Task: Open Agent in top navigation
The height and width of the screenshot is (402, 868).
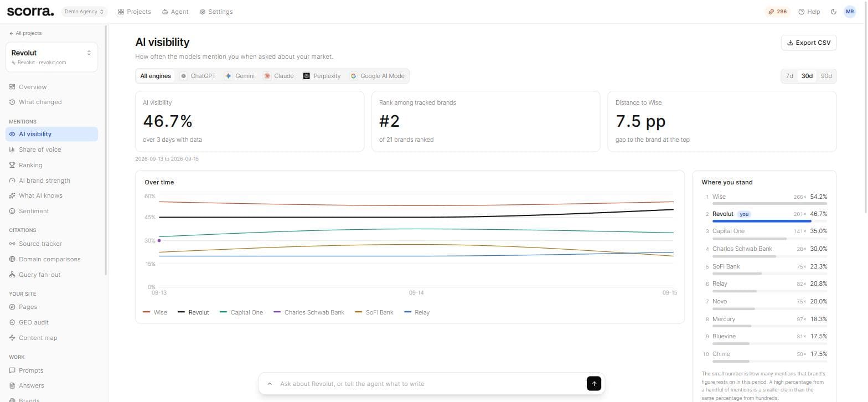Action: coord(175,12)
